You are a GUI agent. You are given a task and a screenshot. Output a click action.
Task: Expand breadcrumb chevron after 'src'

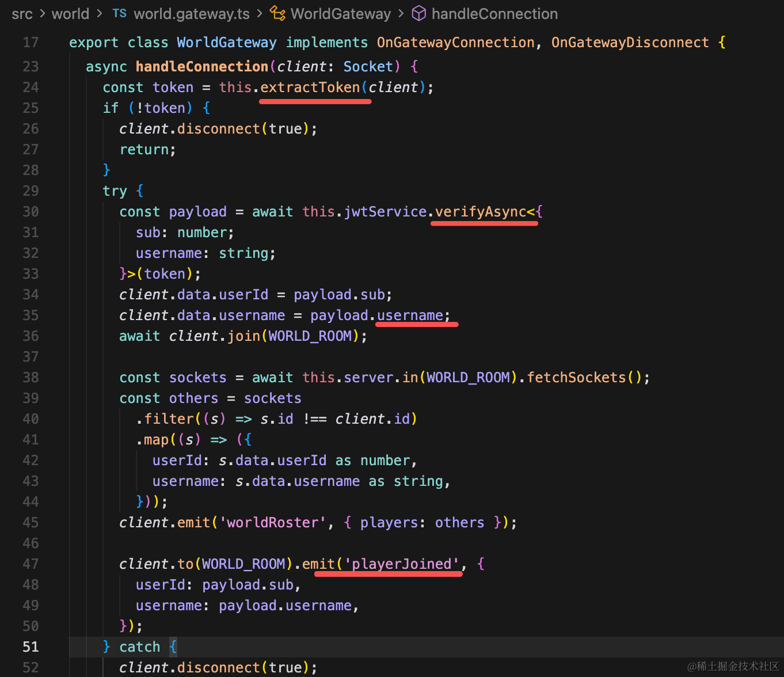click(x=43, y=14)
